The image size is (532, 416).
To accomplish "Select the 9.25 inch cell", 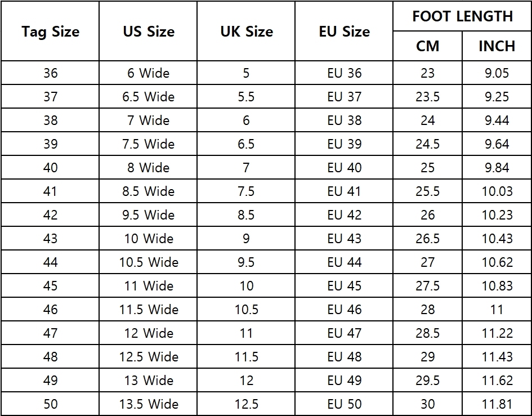I will pos(497,97).
